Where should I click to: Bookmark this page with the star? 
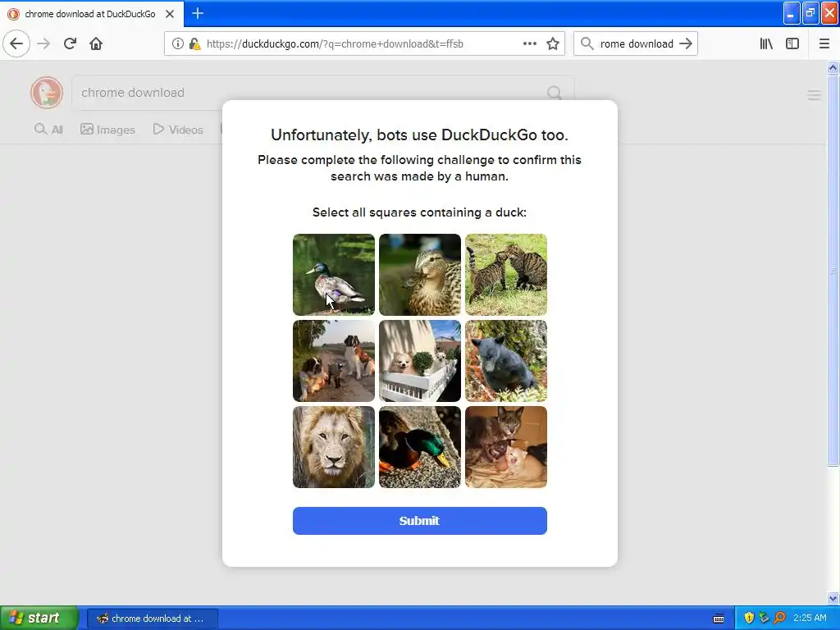553,43
